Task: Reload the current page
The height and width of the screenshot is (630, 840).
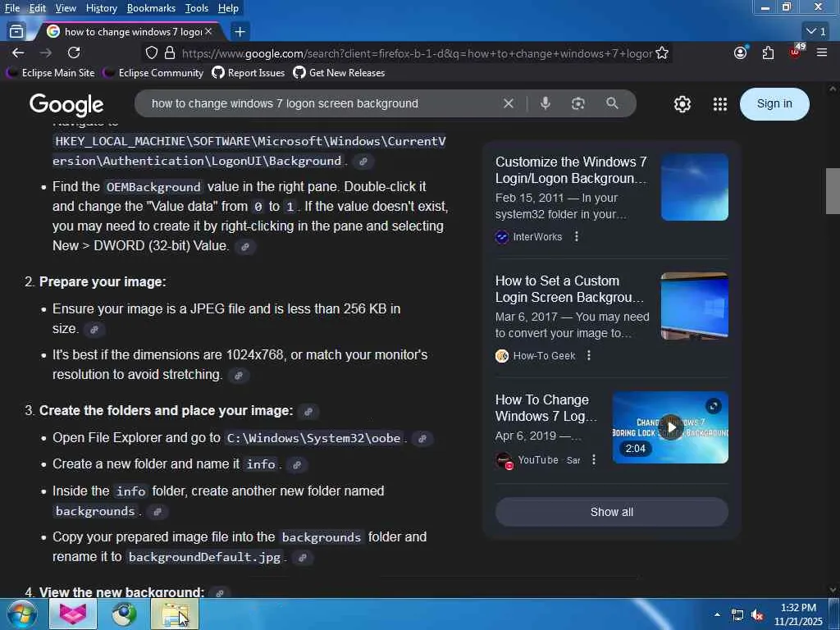Action: pos(74,52)
